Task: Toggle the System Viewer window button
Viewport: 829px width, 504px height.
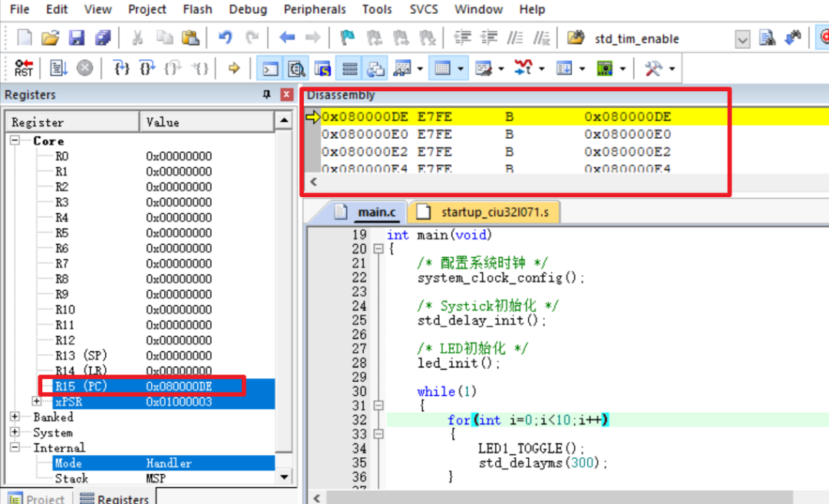Action: [604, 69]
